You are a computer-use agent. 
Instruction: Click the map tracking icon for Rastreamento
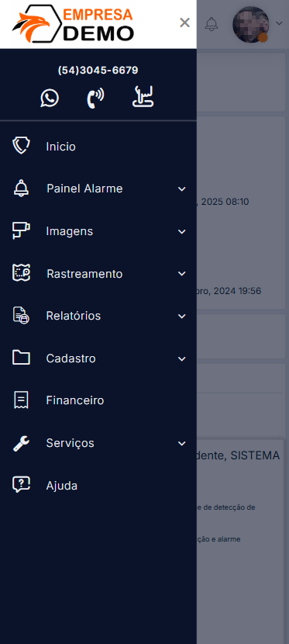[x=21, y=273]
